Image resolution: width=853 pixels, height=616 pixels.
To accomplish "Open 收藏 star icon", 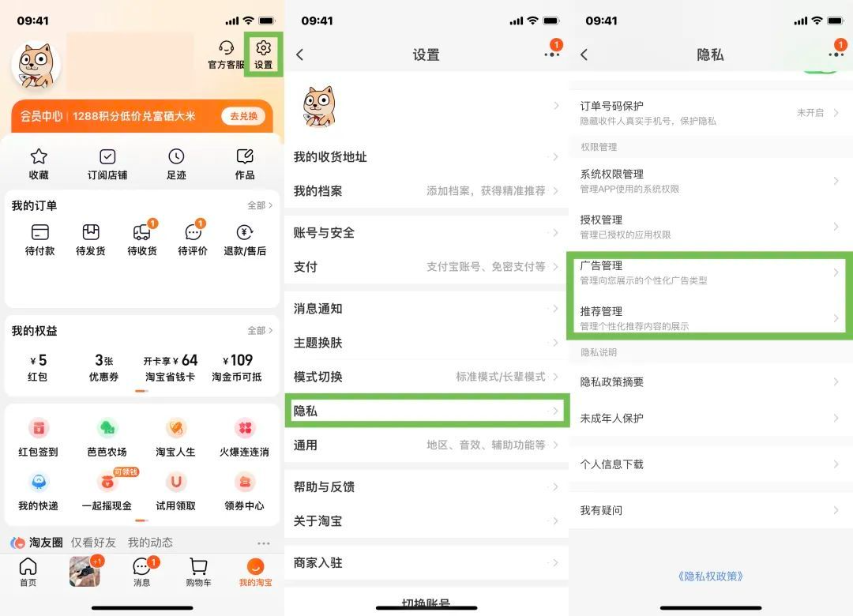I will (x=39, y=156).
